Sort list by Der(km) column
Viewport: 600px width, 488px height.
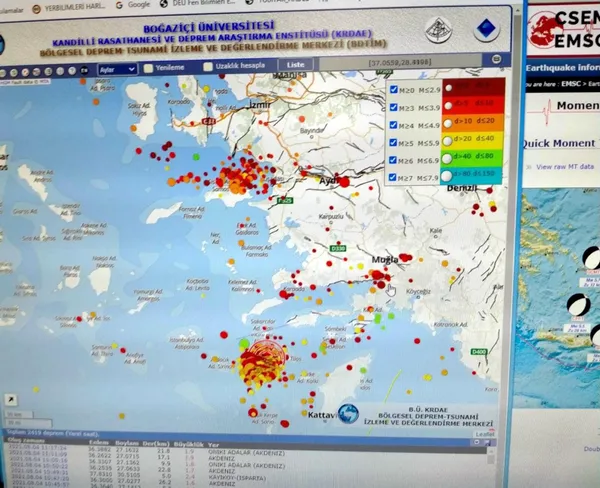(156, 444)
